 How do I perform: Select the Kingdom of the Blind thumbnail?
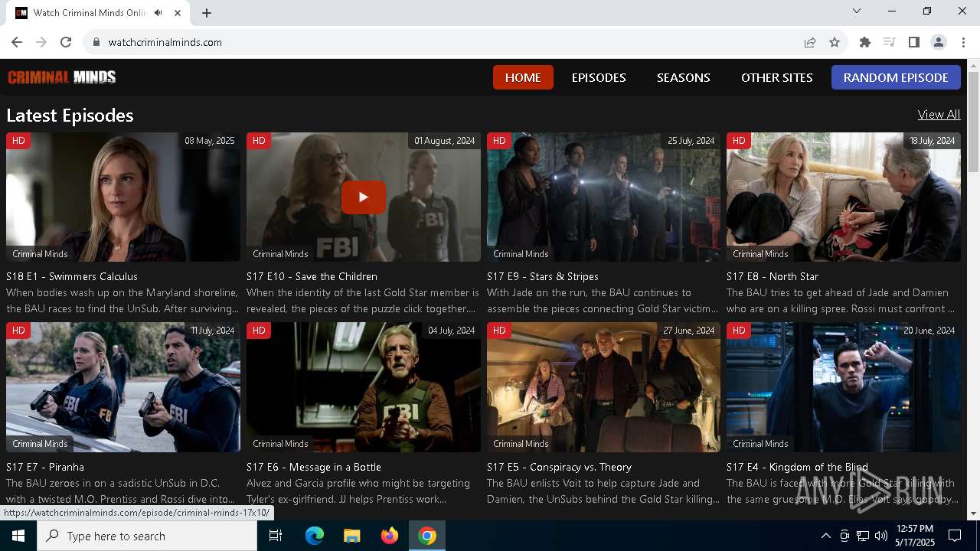(844, 387)
